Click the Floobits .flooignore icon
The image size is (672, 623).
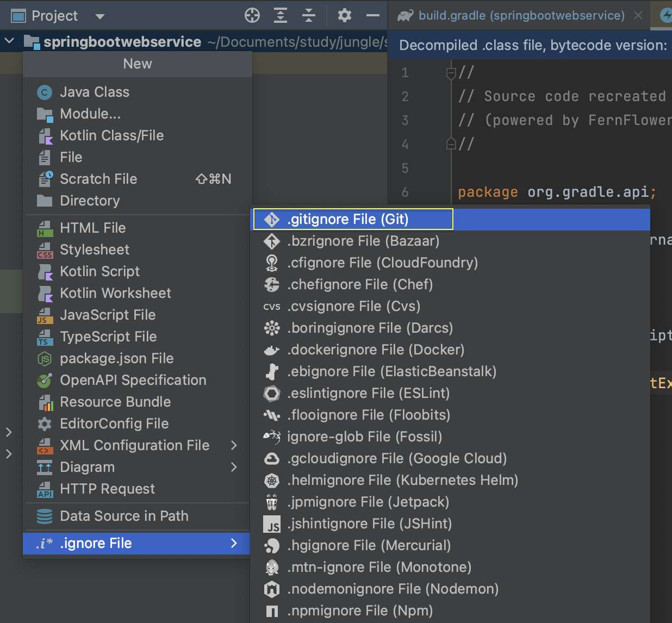click(x=272, y=415)
